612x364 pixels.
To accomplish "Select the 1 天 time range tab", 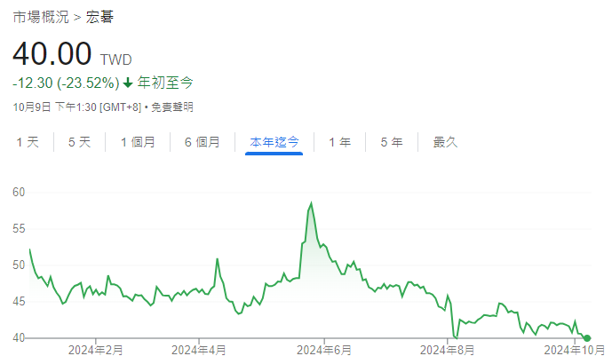I will pyautogui.click(x=28, y=142).
